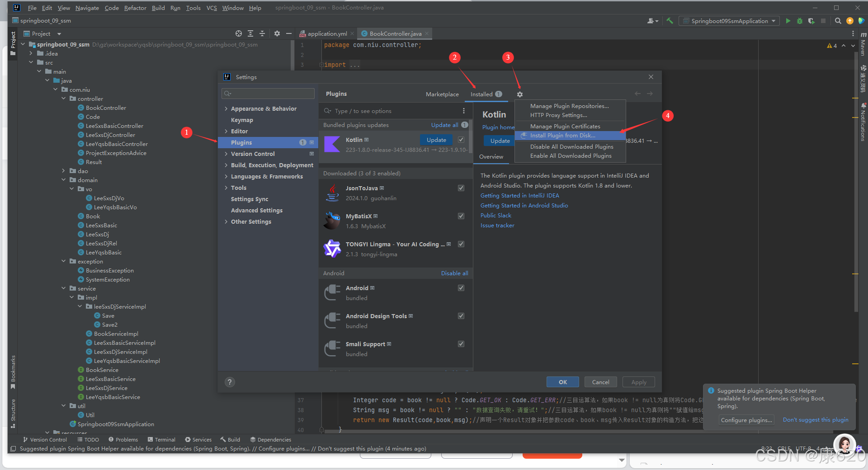Viewport: 868px width, 470px height.
Task: Open Search Everywhere magnifier icon
Action: pyautogui.click(x=838, y=21)
